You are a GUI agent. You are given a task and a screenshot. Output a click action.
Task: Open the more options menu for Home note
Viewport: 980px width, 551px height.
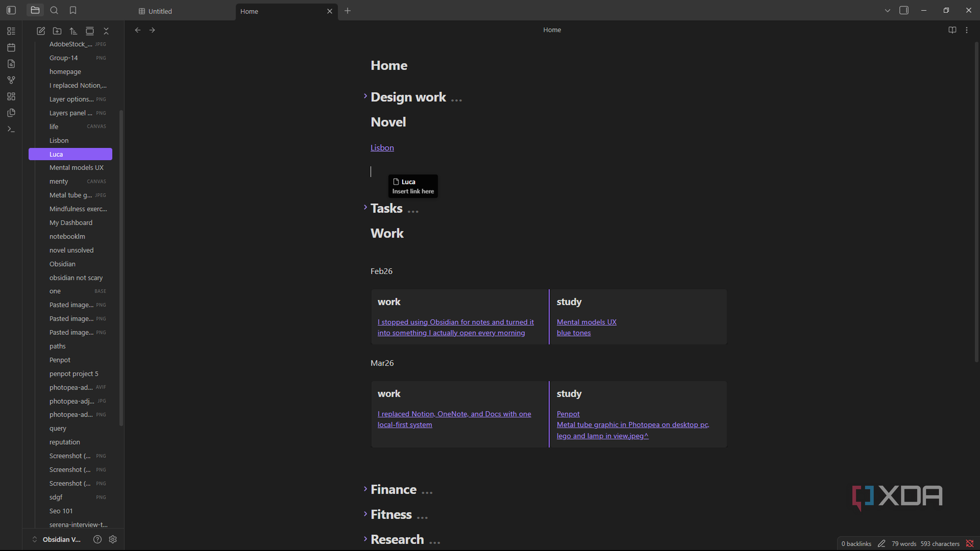967,30
